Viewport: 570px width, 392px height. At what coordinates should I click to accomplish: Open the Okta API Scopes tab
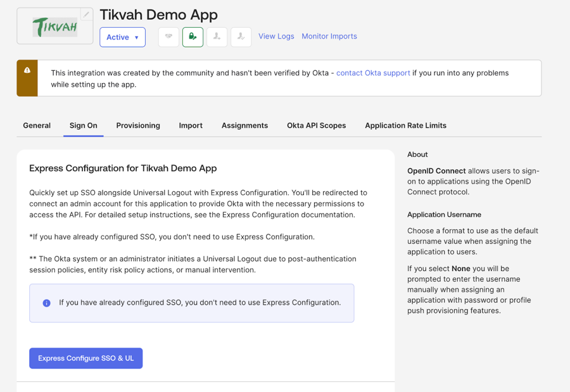coord(316,125)
